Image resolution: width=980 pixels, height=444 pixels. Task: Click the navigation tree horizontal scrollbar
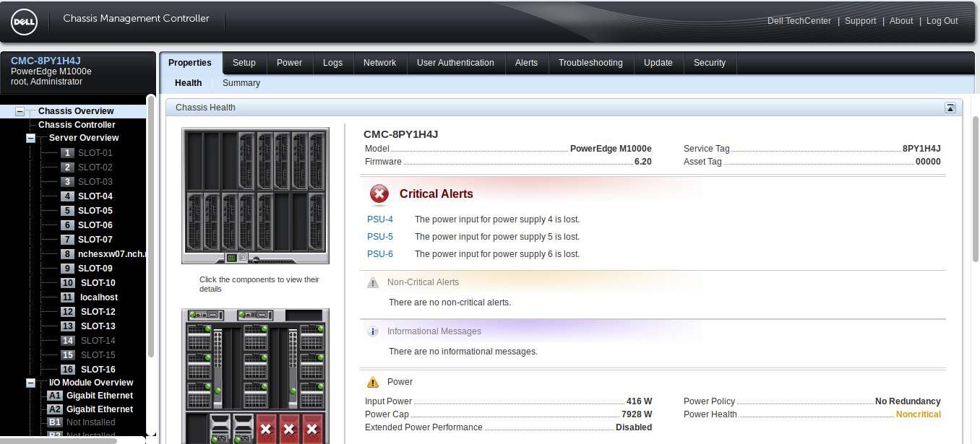[x=59, y=440]
